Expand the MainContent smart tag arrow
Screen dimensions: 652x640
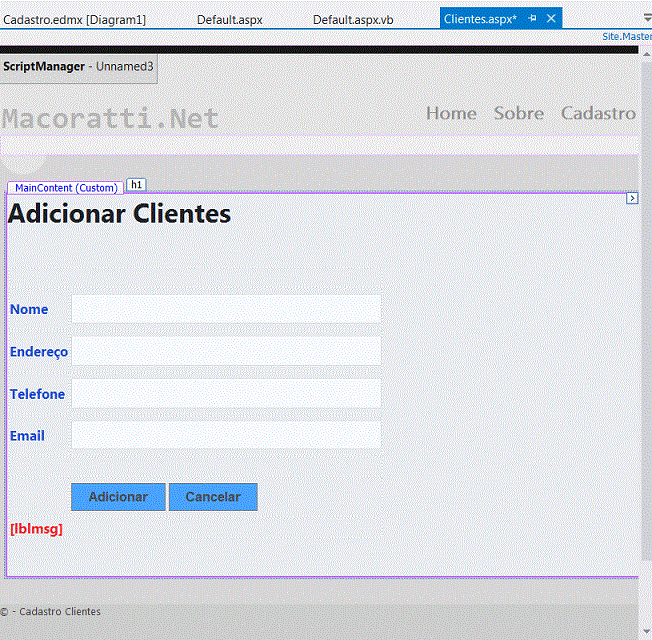[x=632, y=198]
